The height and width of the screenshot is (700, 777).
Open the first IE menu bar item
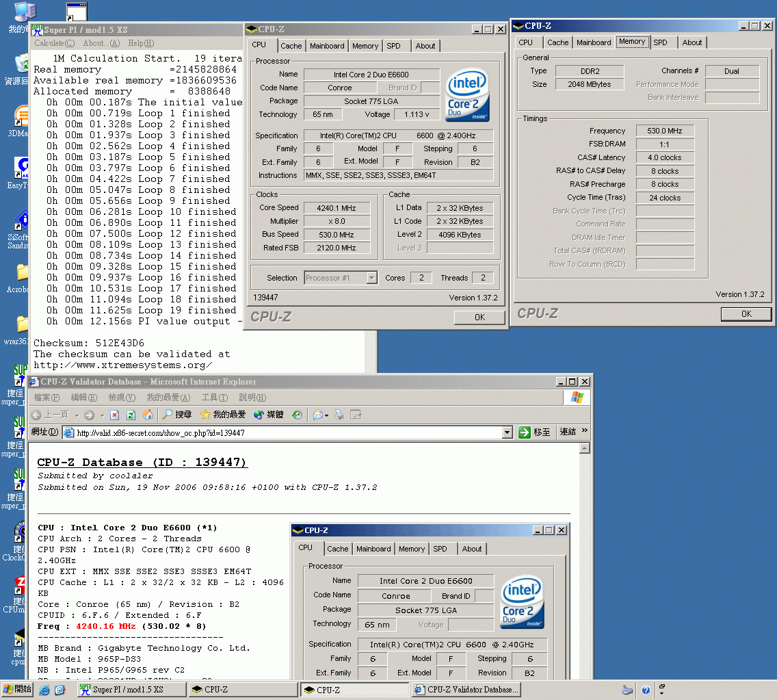coord(47,398)
